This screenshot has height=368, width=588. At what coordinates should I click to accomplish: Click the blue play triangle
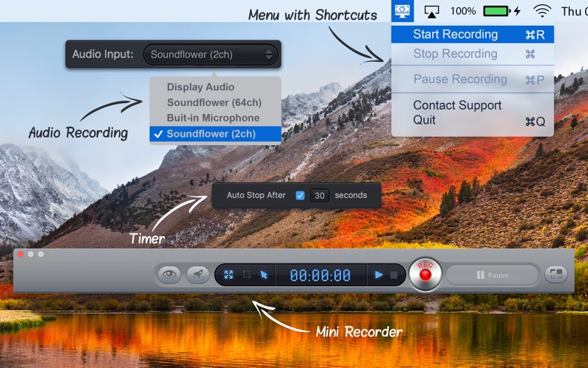379,275
